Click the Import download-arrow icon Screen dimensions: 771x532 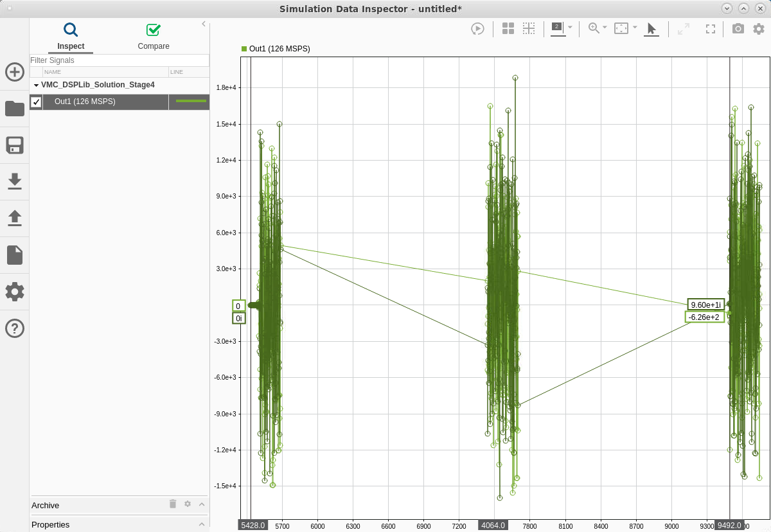pyautogui.click(x=15, y=182)
